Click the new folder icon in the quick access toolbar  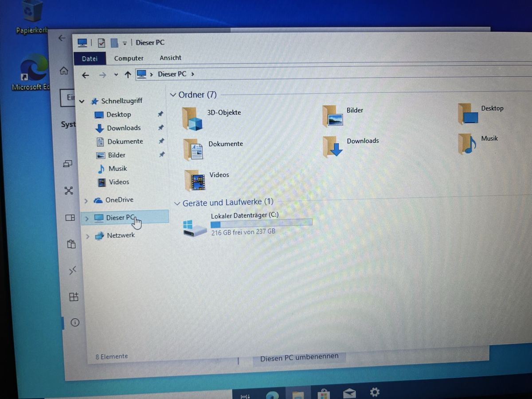click(114, 43)
